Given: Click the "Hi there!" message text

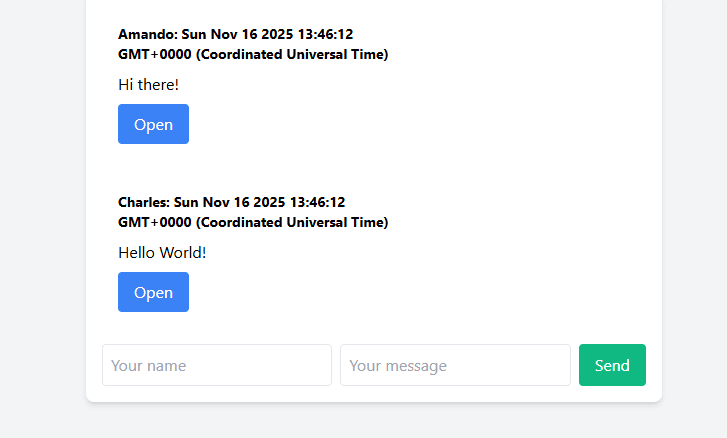Looking at the screenshot, I should point(148,85).
